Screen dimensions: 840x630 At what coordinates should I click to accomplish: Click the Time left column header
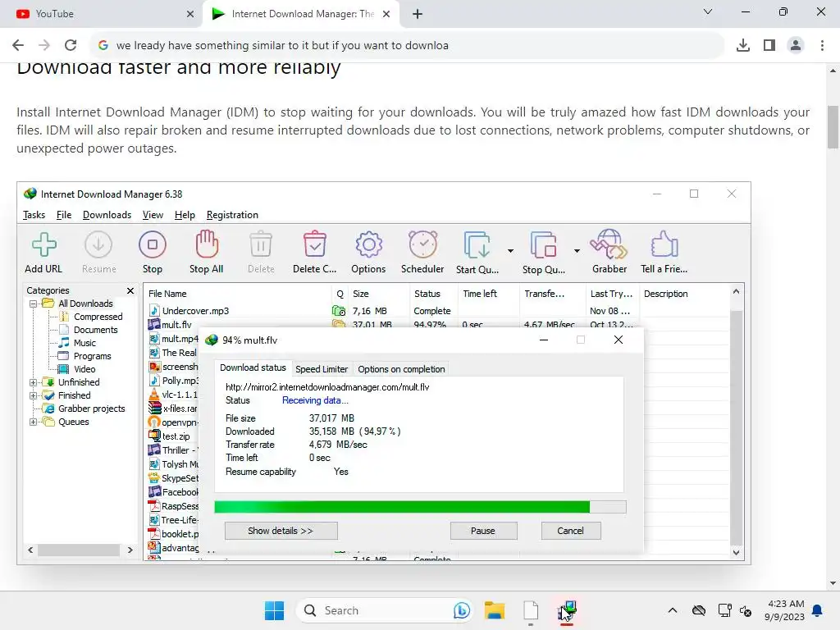click(488, 294)
